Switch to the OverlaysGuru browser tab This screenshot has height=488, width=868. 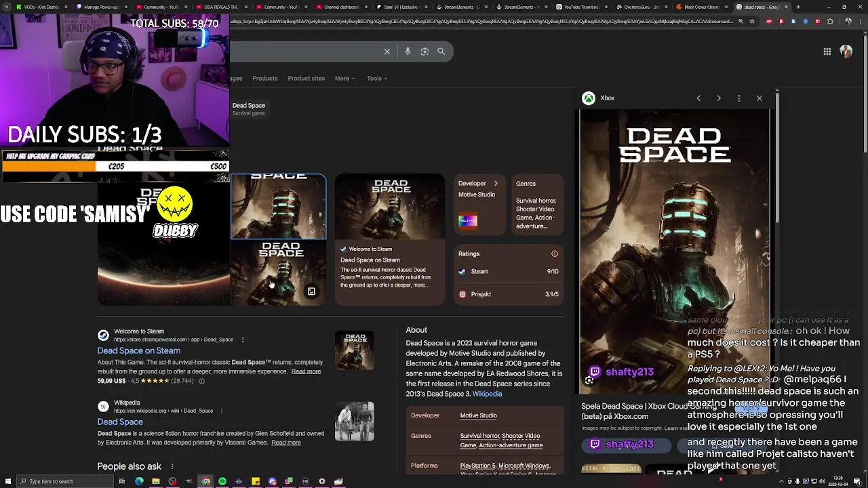[642, 7]
